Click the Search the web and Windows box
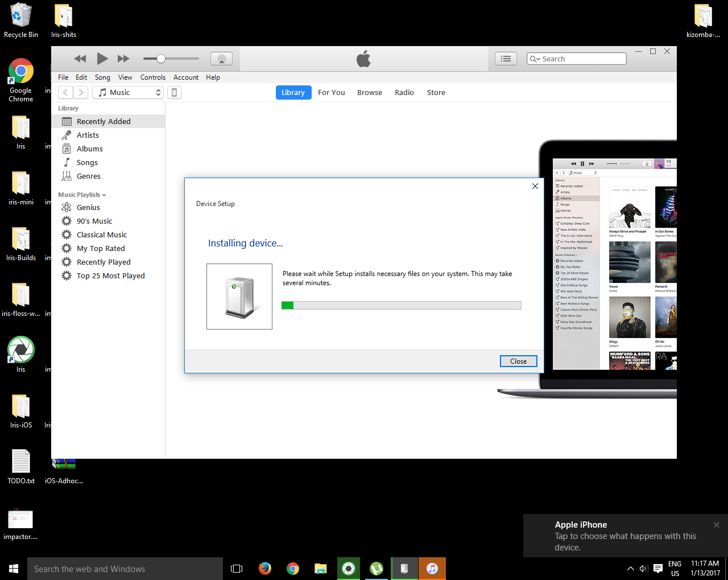728x580 pixels. (x=125, y=569)
